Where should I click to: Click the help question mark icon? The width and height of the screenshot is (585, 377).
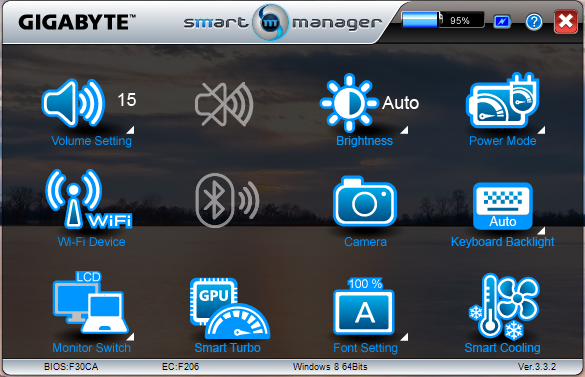click(534, 22)
